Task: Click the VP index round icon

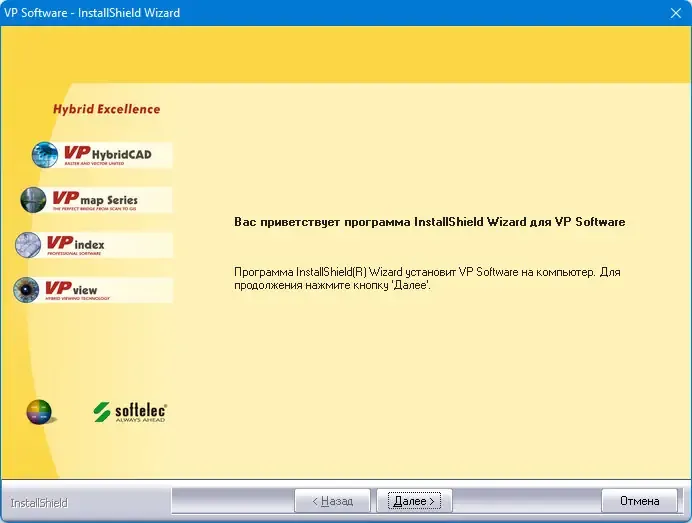Action: [28, 245]
